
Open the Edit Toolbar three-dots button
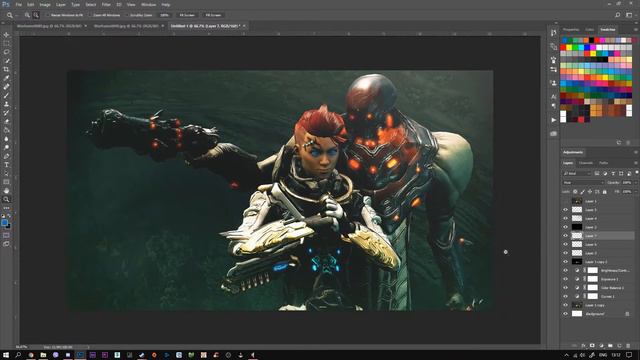click(6, 208)
